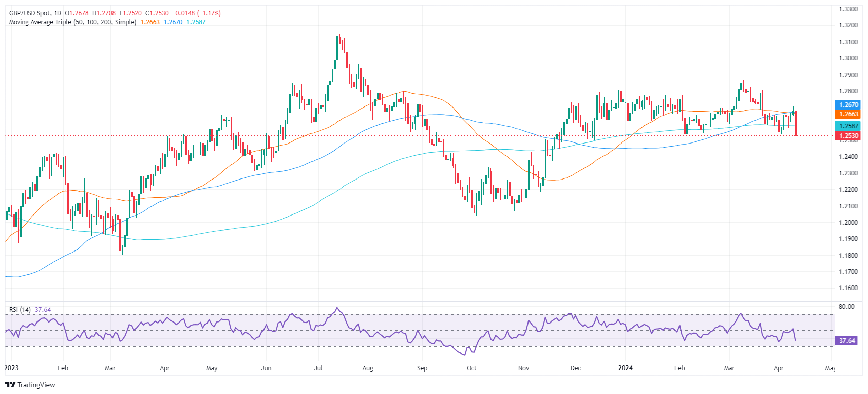This screenshot has height=394, width=868.
Task: Click the blue 1.2670 price axis tag
Action: click(847, 105)
